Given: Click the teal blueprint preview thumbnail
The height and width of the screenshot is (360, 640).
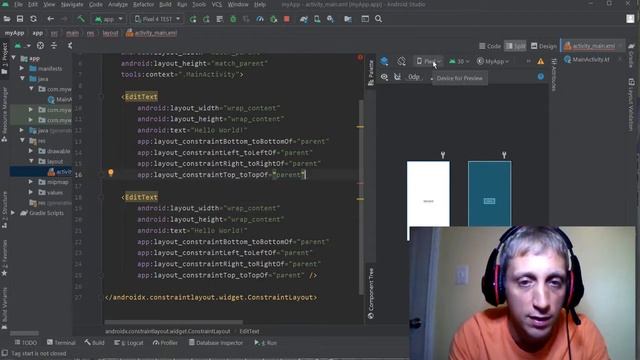Looking at the screenshot, I should click(x=489, y=194).
